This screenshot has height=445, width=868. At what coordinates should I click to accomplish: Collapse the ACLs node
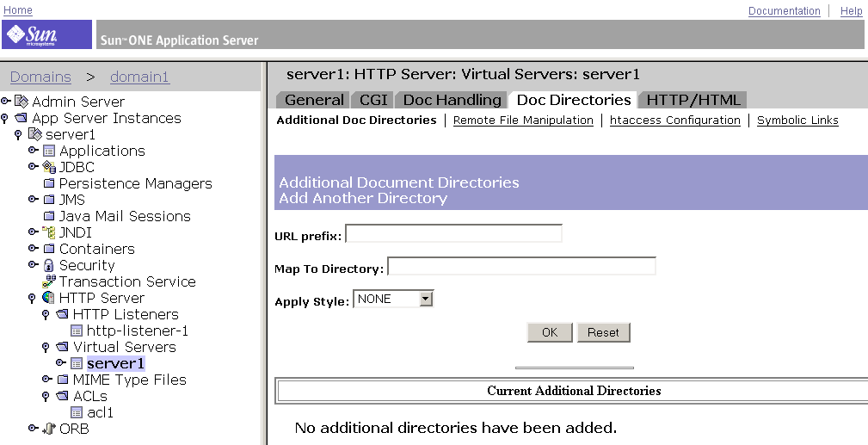click(46, 397)
